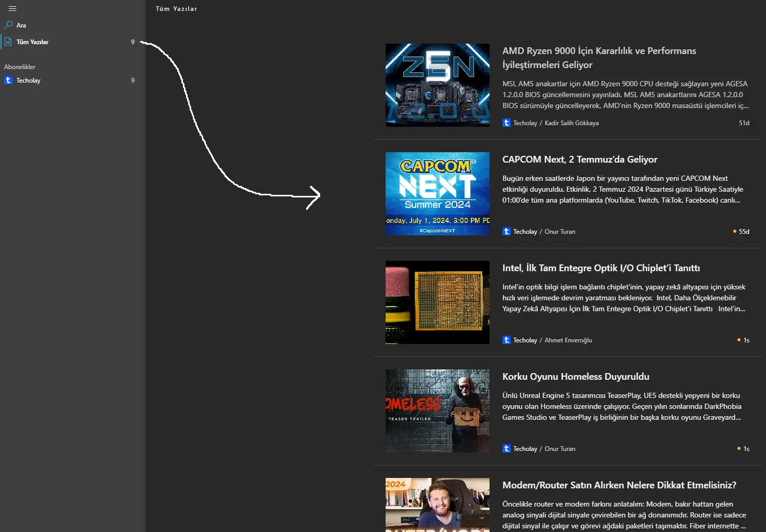Click Techolay icon in CAPCOM Next article
The width and height of the screenshot is (766, 532).
[507, 232]
